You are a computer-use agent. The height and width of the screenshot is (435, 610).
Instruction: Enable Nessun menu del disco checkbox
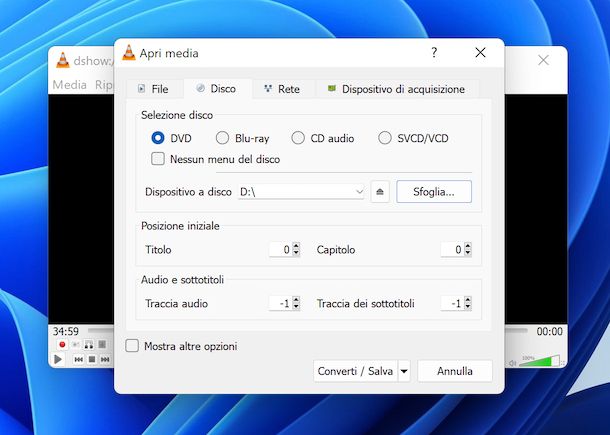(158, 159)
